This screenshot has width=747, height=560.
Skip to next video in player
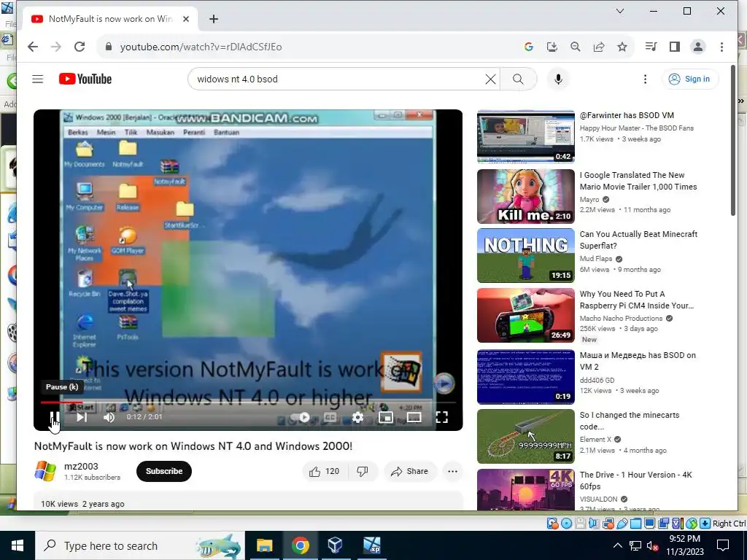tap(82, 418)
